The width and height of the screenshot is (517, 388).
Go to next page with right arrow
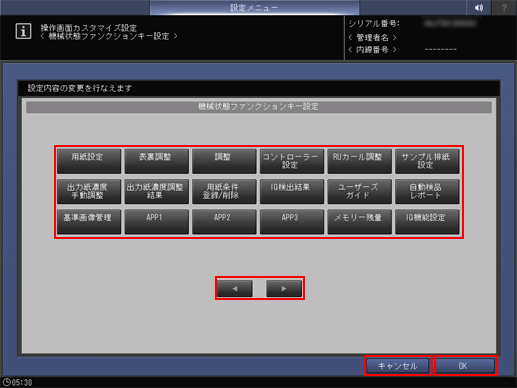[284, 288]
